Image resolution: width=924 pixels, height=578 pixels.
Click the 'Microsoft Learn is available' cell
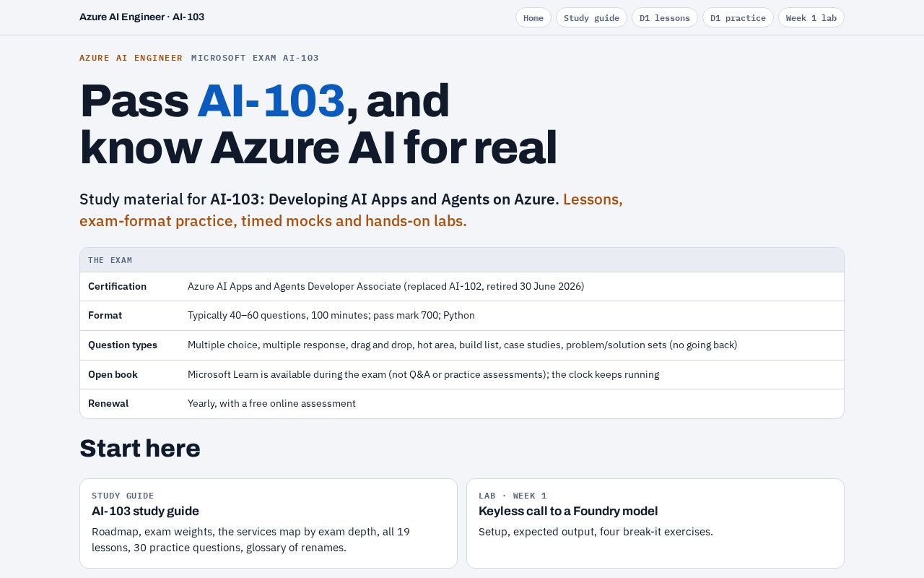click(x=423, y=374)
